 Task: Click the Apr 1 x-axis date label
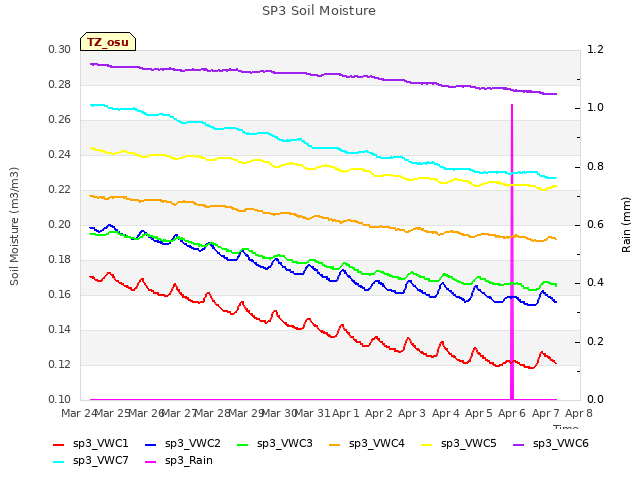[346, 413]
